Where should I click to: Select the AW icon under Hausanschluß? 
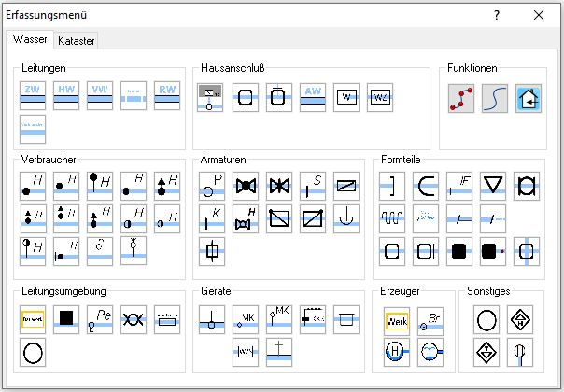[313, 97]
